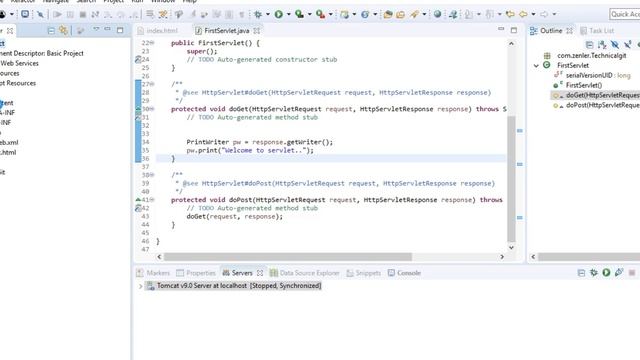The width and height of the screenshot is (640, 360).
Task: Open the Properties tab in the bottom panel
Action: tap(196, 273)
